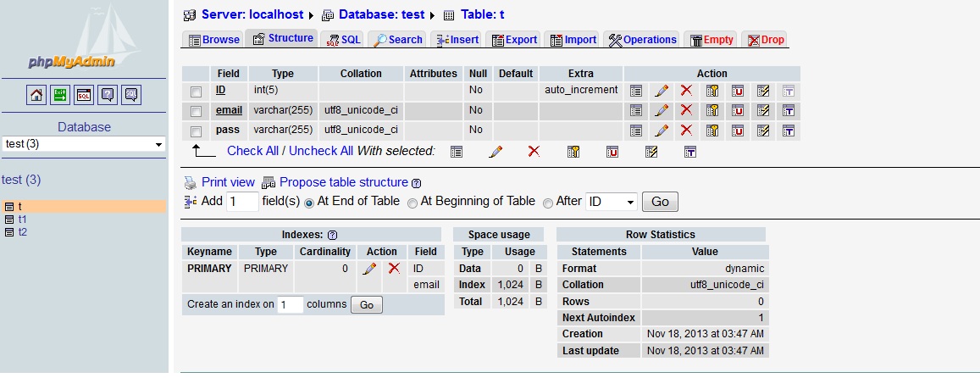Screen dimensions: 980x378
Task: Select table t2 in the sidebar
Action: pos(23,232)
